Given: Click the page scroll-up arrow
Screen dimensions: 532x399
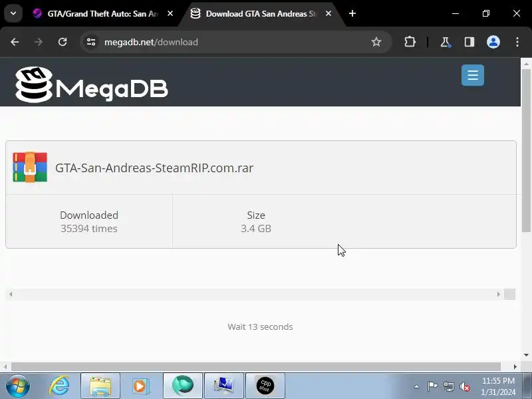Looking at the screenshot, I should (526, 63).
